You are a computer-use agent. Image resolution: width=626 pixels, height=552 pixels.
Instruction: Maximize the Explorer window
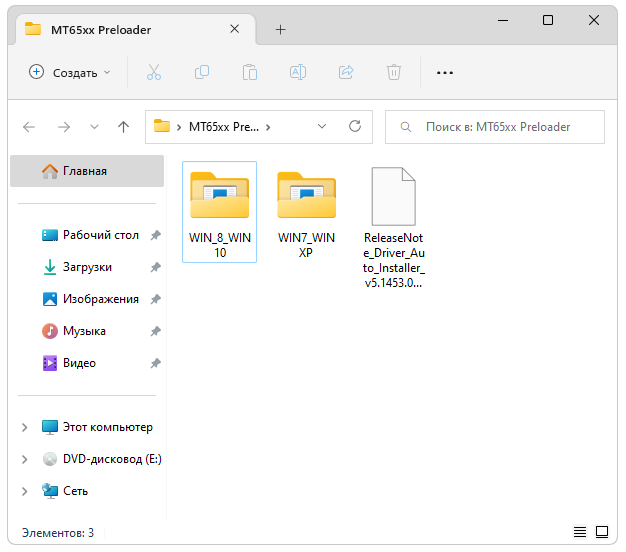coord(548,20)
